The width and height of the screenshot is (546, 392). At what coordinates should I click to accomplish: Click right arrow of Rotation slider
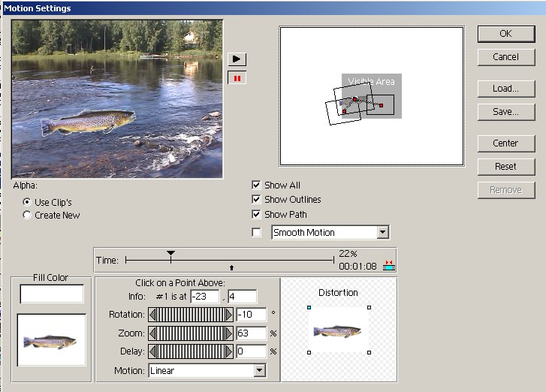tap(229, 315)
